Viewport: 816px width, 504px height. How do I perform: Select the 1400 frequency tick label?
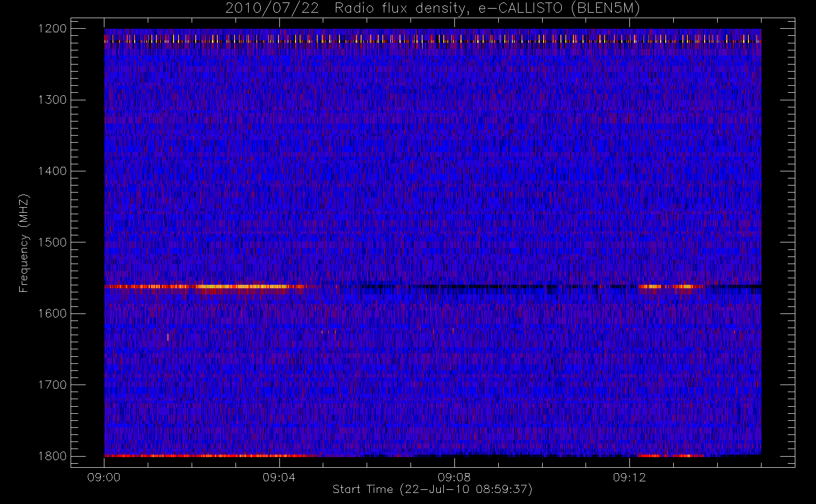pos(52,171)
